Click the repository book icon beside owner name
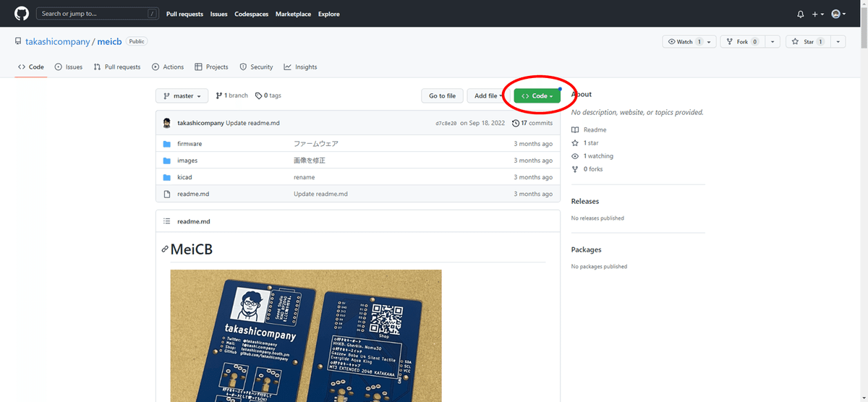Viewport: 868px width, 402px height. [x=18, y=42]
